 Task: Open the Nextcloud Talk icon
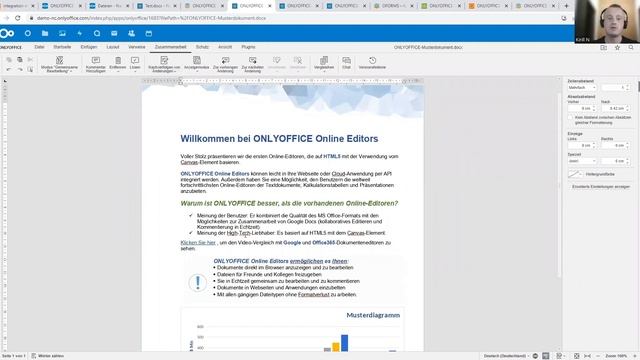(x=97, y=33)
